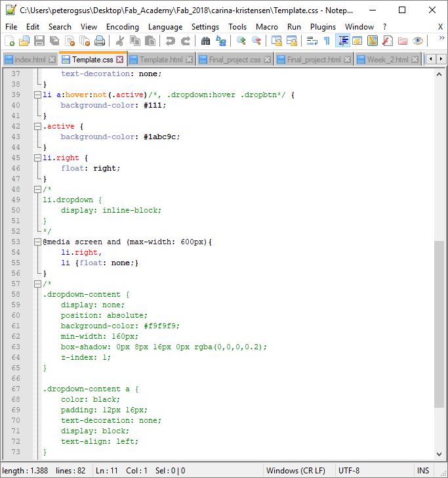Viewport: 448px width, 478px height.
Task: Close the Template.css tab
Action: [x=120, y=60]
